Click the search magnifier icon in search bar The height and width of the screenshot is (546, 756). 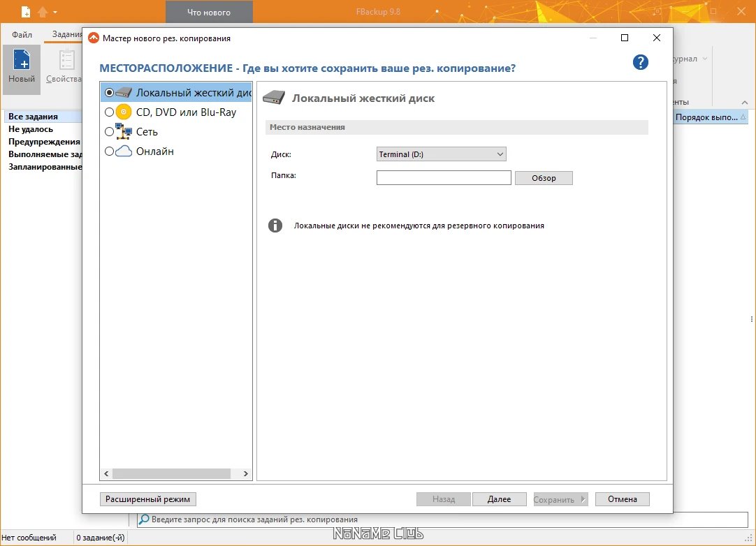click(144, 519)
